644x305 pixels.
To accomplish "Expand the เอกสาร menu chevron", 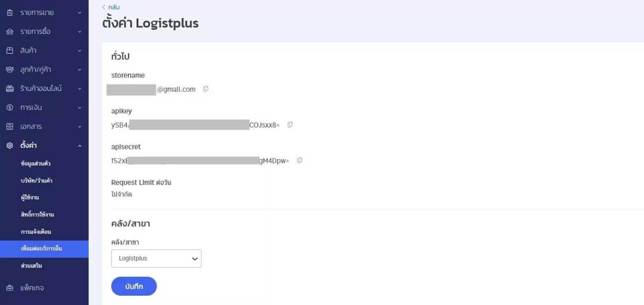I will click(80, 127).
